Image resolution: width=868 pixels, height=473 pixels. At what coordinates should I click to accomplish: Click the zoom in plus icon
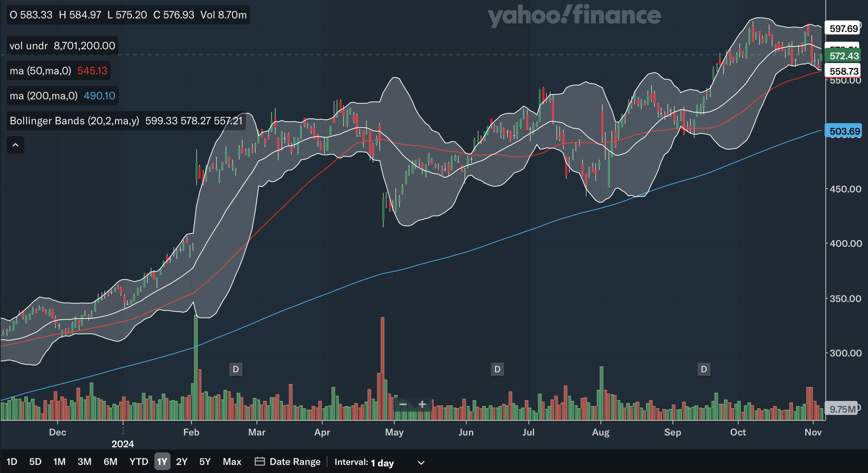(x=422, y=404)
